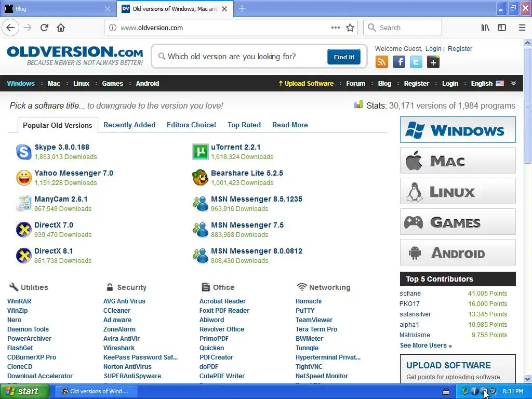Click the MSN Messenger 8.0.0812 icon

click(x=200, y=256)
